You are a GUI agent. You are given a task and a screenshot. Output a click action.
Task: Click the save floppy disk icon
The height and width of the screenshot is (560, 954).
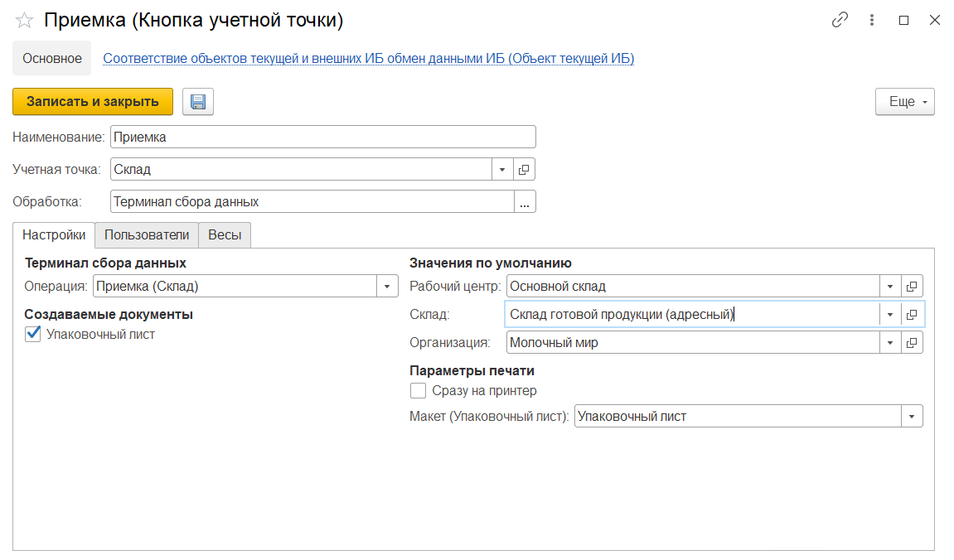(198, 101)
